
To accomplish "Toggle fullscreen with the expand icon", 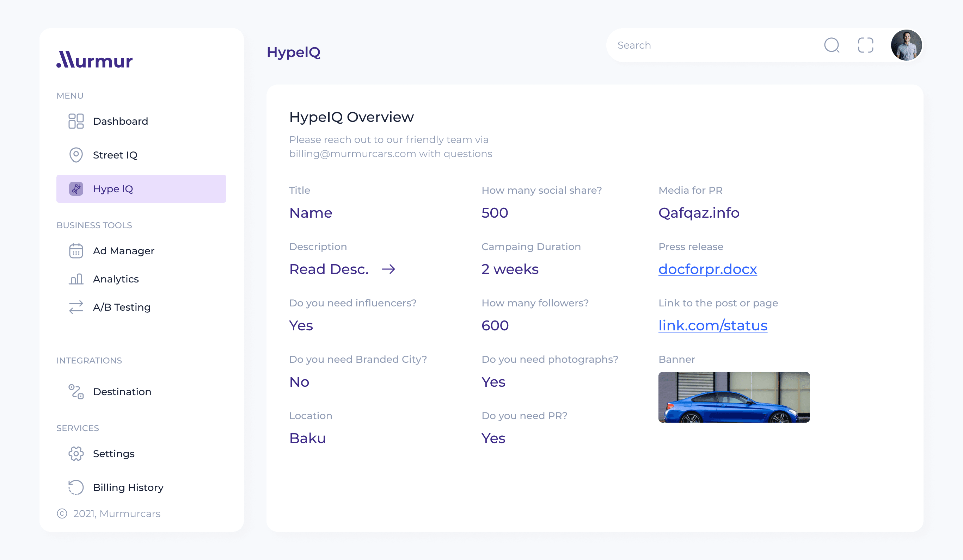I will point(866,45).
